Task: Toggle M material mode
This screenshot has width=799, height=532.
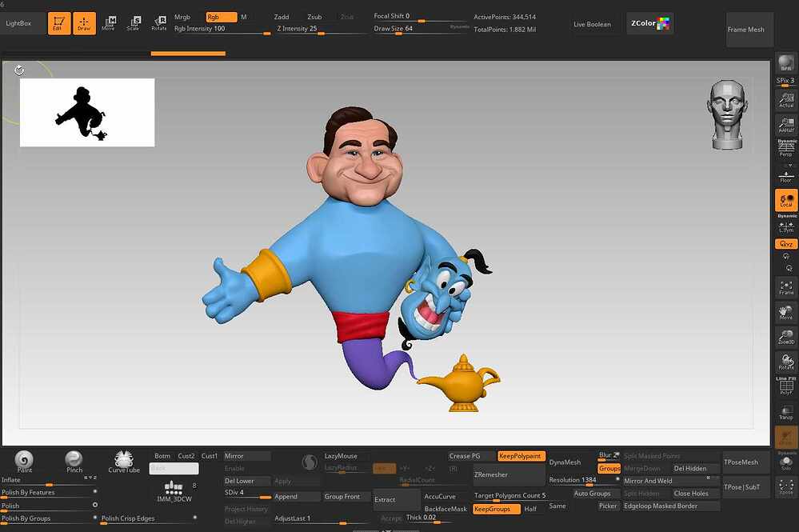Action: [244, 17]
